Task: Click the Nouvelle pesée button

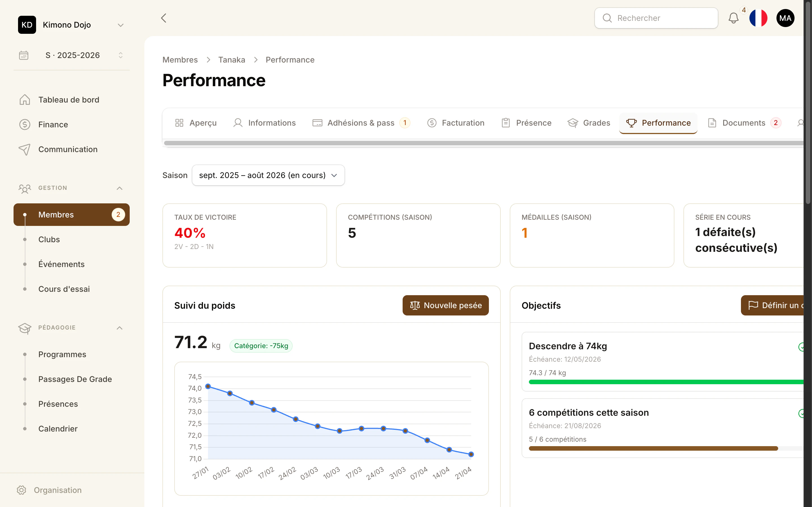Action: pyautogui.click(x=445, y=305)
